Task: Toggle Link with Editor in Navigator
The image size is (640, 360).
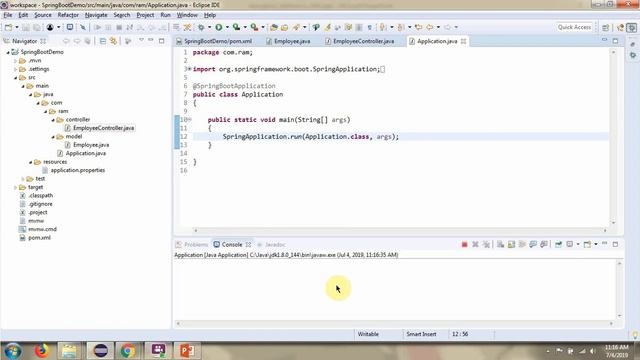Action: pos(113,41)
